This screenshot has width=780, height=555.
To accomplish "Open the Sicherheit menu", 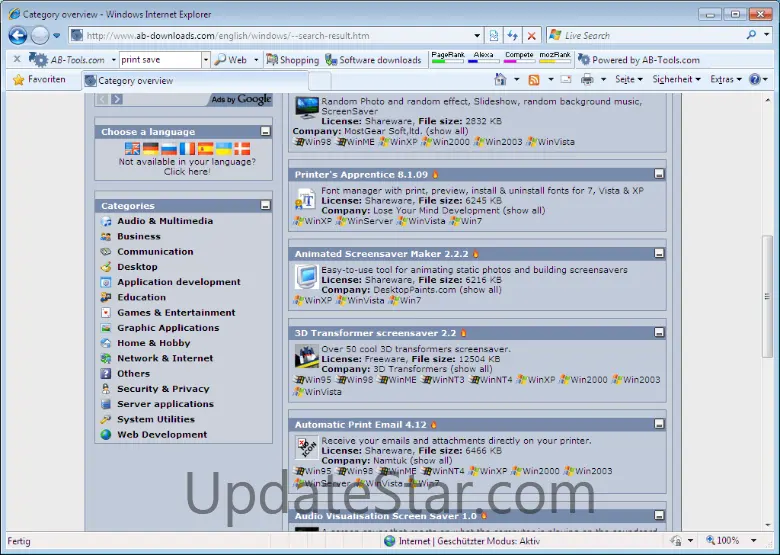I will click(677, 79).
